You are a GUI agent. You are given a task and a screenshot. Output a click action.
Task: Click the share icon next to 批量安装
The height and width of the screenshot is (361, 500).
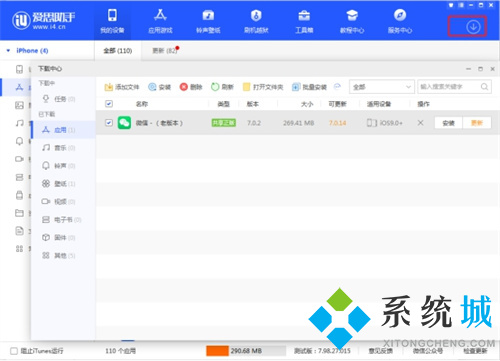coord(337,86)
